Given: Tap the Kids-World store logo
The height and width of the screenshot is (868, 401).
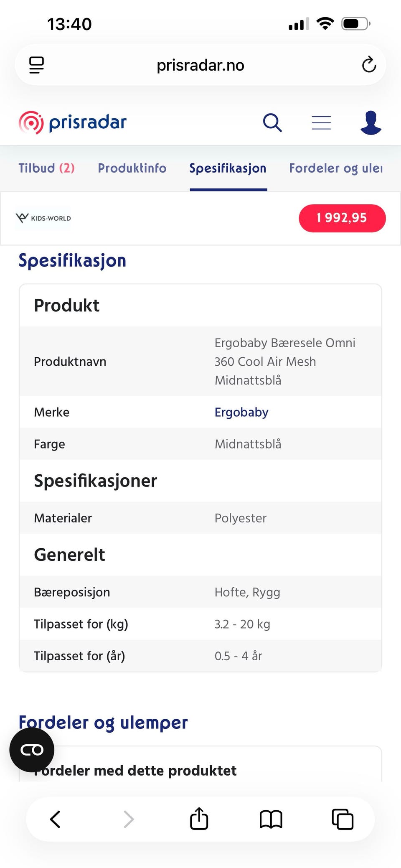Looking at the screenshot, I should 43,218.
